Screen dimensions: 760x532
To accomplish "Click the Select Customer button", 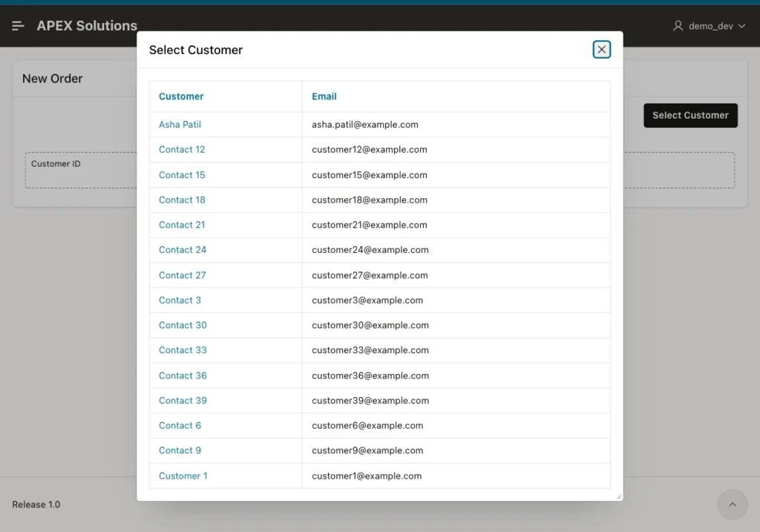I will tap(690, 115).
